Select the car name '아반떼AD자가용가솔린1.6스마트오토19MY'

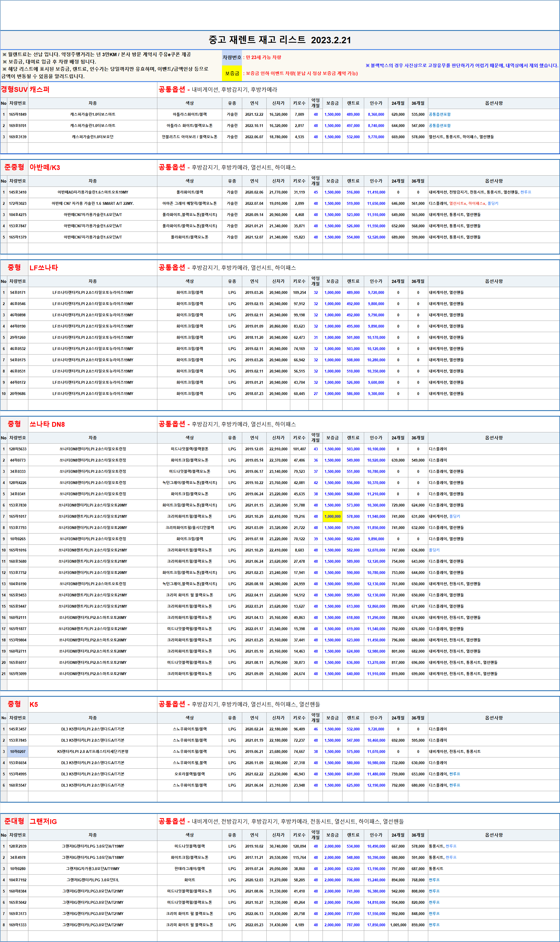(x=93, y=192)
